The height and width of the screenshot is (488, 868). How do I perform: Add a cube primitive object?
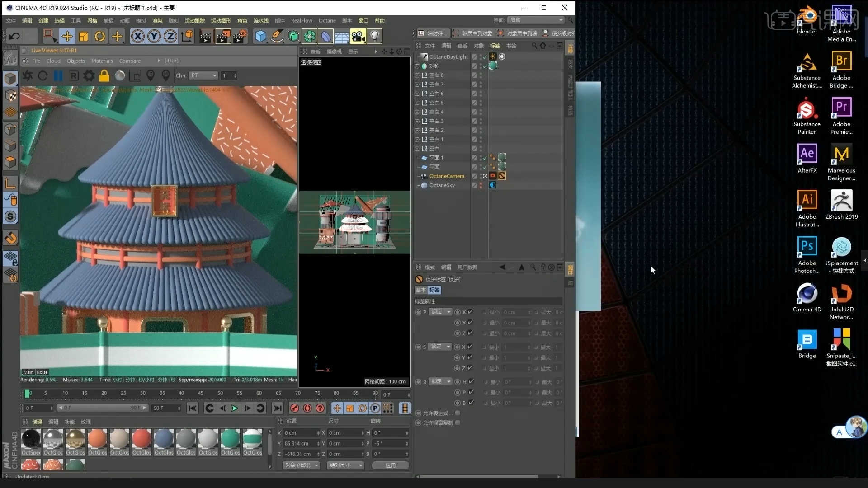tap(260, 36)
